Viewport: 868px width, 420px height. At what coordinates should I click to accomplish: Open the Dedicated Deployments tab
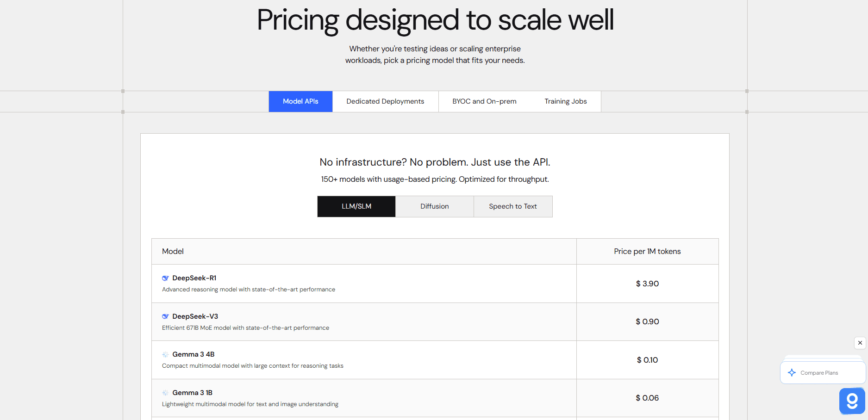(385, 101)
